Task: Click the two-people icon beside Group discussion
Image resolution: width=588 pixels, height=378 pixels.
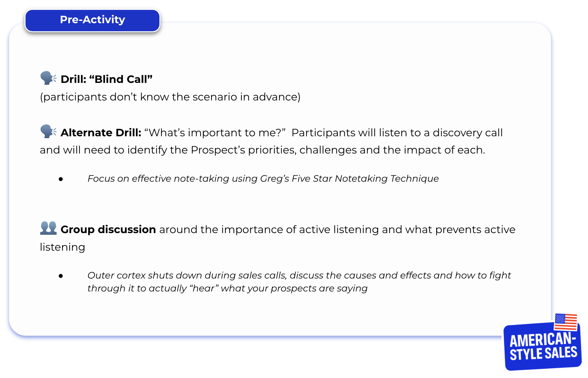Action: [x=48, y=228]
